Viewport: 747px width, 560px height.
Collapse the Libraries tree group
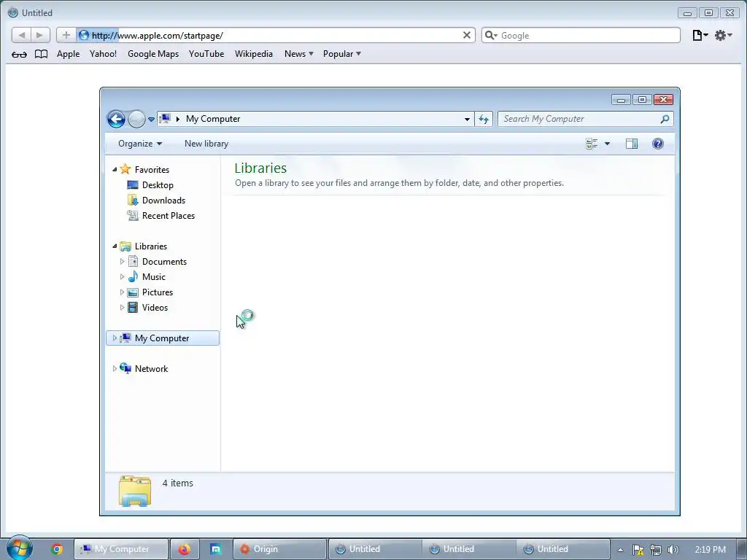pos(115,246)
